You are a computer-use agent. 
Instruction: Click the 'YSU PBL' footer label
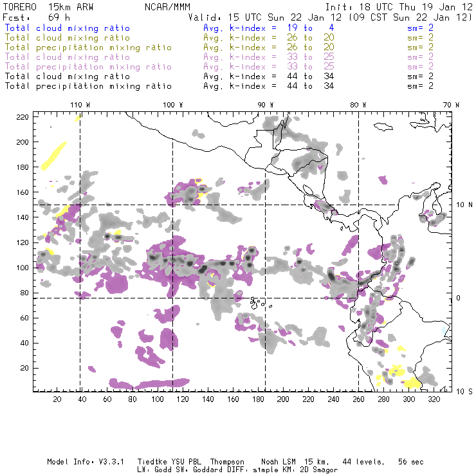pyautogui.click(x=186, y=462)
